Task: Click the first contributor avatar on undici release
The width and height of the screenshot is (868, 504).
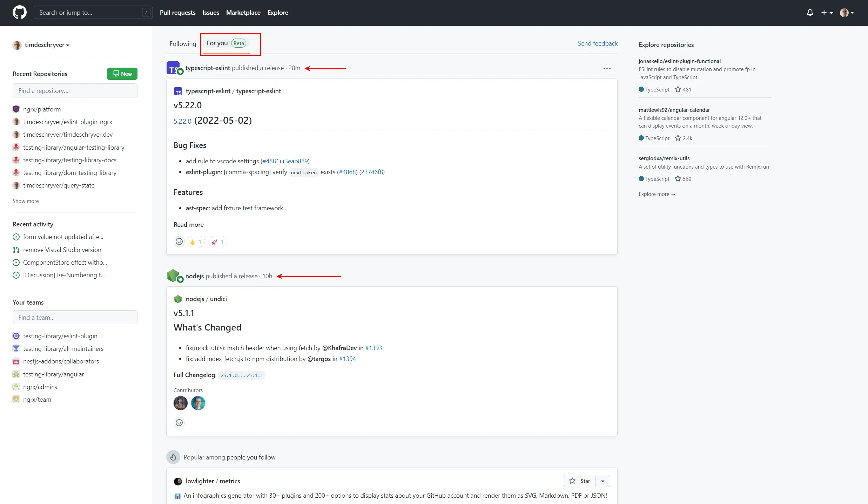Action: pyautogui.click(x=181, y=403)
